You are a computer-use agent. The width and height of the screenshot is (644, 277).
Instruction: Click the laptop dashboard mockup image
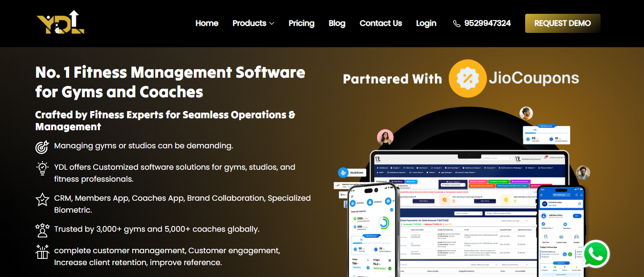point(470,214)
